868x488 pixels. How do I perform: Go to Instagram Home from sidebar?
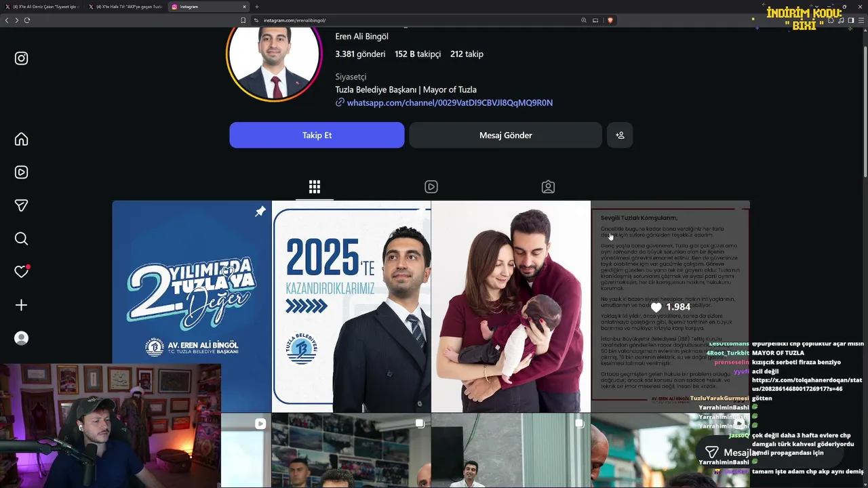pos(22,139)
